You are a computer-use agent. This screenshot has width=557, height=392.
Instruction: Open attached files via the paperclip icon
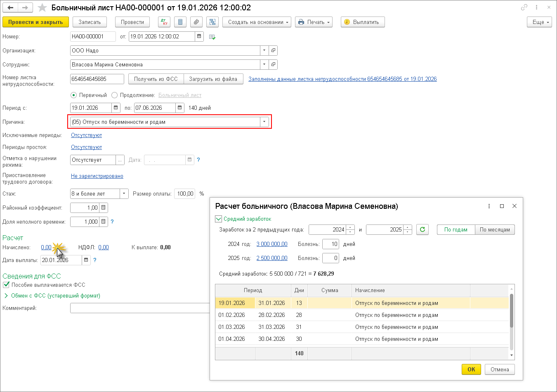tap(196, 22)
